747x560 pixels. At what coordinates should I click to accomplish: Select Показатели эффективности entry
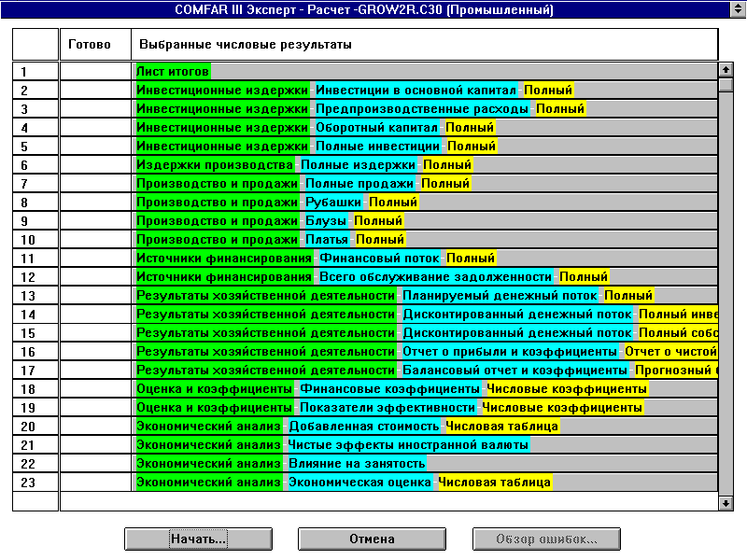(x=388, y=408)
